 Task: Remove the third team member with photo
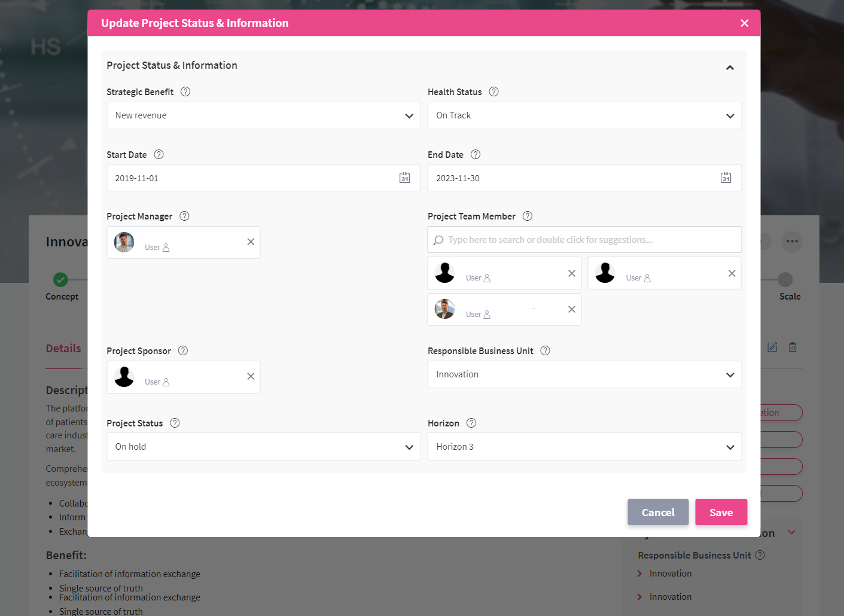pyautogui.click(x=571, y=309)
